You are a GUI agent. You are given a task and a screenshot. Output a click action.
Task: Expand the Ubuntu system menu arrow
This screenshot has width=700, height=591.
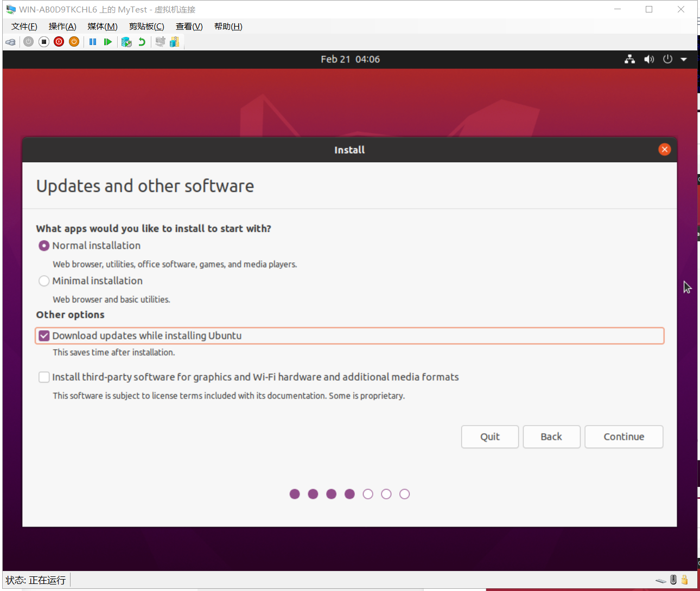[x=684, y=59]
